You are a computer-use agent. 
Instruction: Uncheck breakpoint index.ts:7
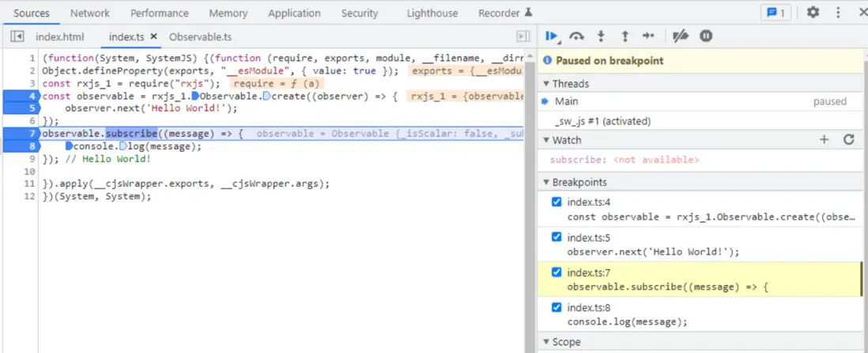(557, 272)
